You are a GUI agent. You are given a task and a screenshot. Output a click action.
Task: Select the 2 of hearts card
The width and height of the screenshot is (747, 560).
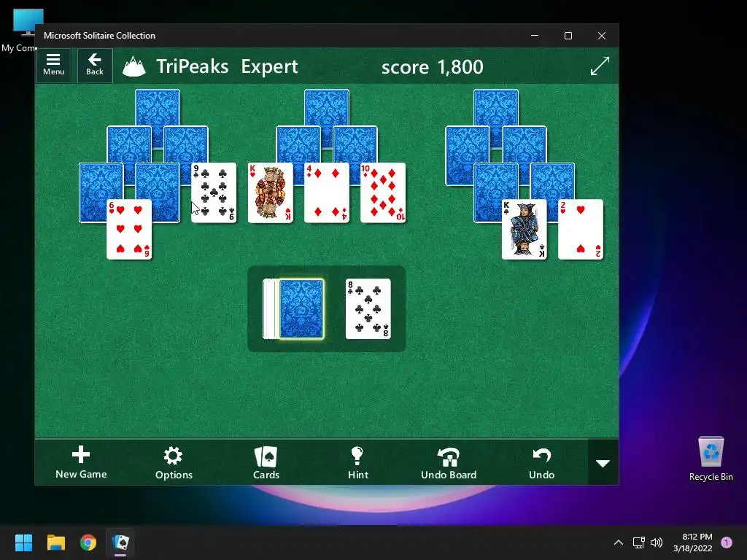click(x=580, y=230)
